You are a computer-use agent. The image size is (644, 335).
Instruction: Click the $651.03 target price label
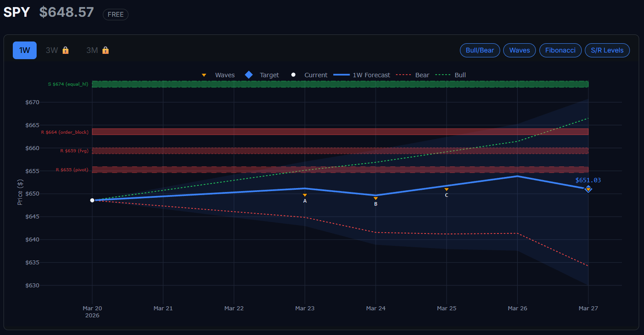(x=588, y=180)
